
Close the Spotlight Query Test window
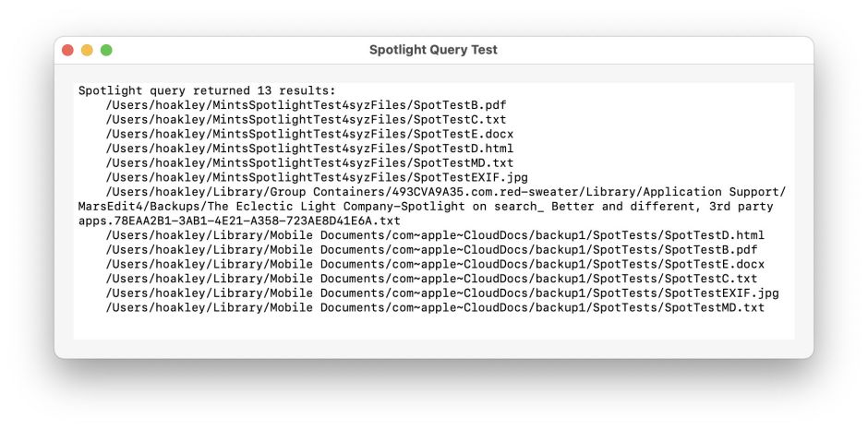(x=67, y=50)
